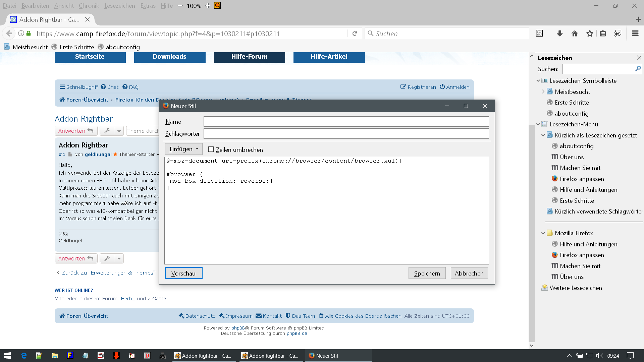Click the reload page icon
The image size is (644, 362).
coord(355,34)
